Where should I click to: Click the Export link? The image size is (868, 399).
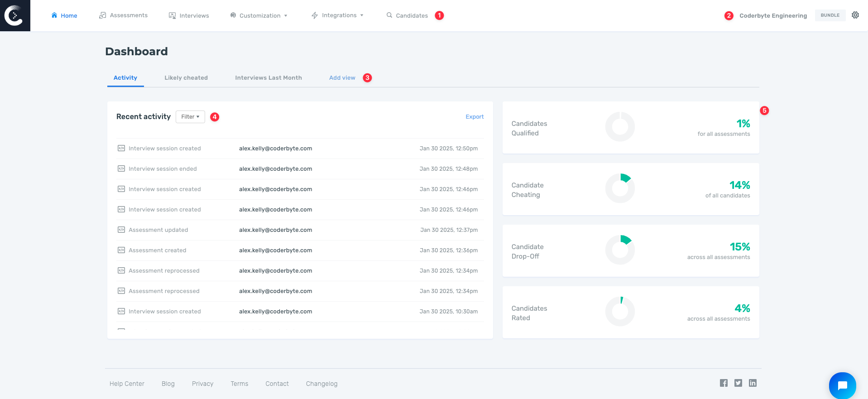(x=475, y=117)
